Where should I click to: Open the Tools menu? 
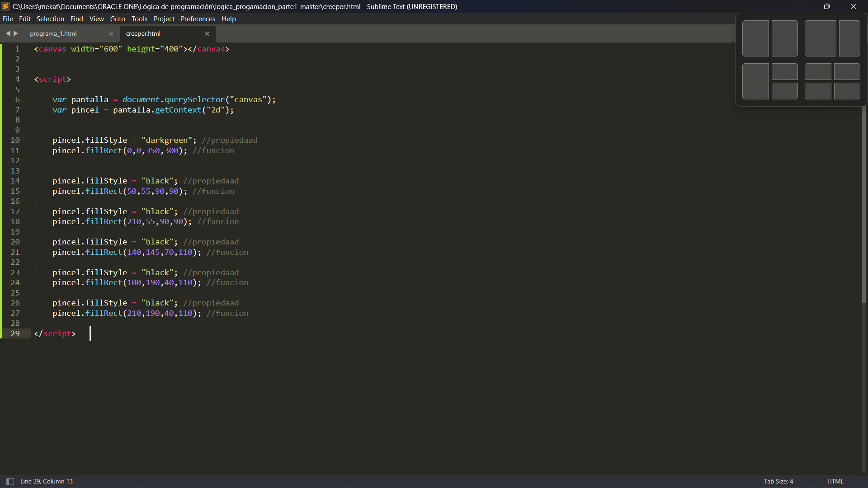click(x=140, y=19)
